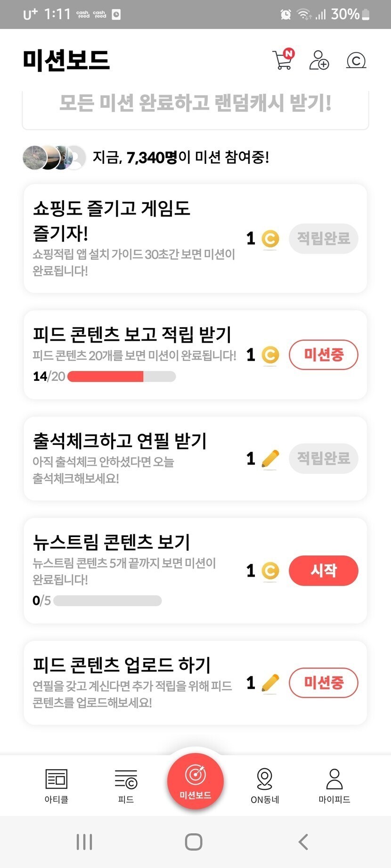
Task: Open the 마이피드 profile tab
Action: (x=334, y=785)
